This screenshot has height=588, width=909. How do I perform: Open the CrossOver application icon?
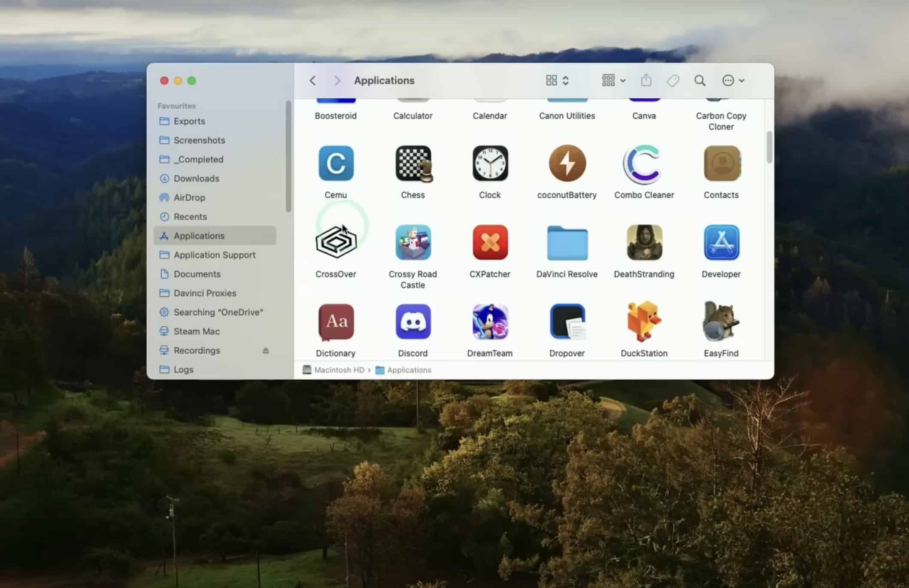336,243
